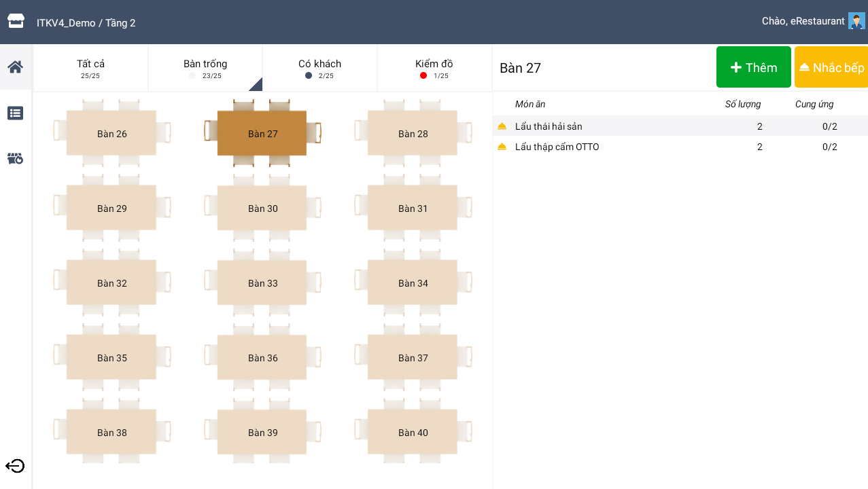The image size is (868, 489).
Task: Open the store icon in header
Action: (x=16, y=21)
